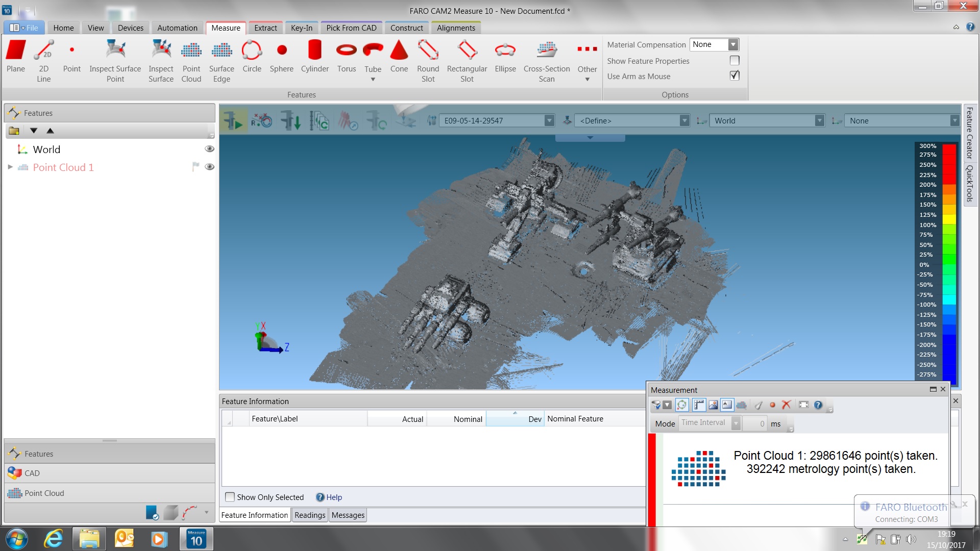980x551 pixels.
Task: Open the None alignment dropdown
Action: (954, 121)
